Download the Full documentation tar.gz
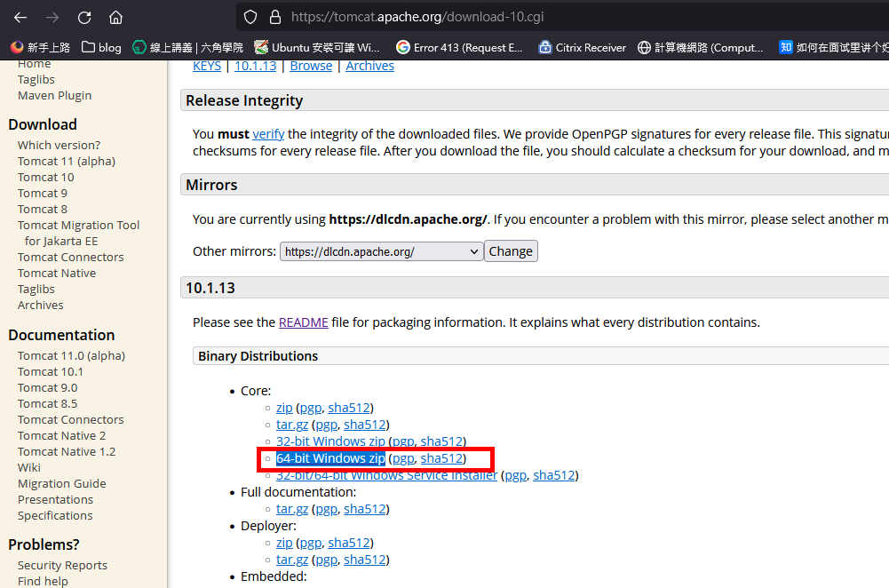Screen dimensions: 889x588 pos(292,509)
